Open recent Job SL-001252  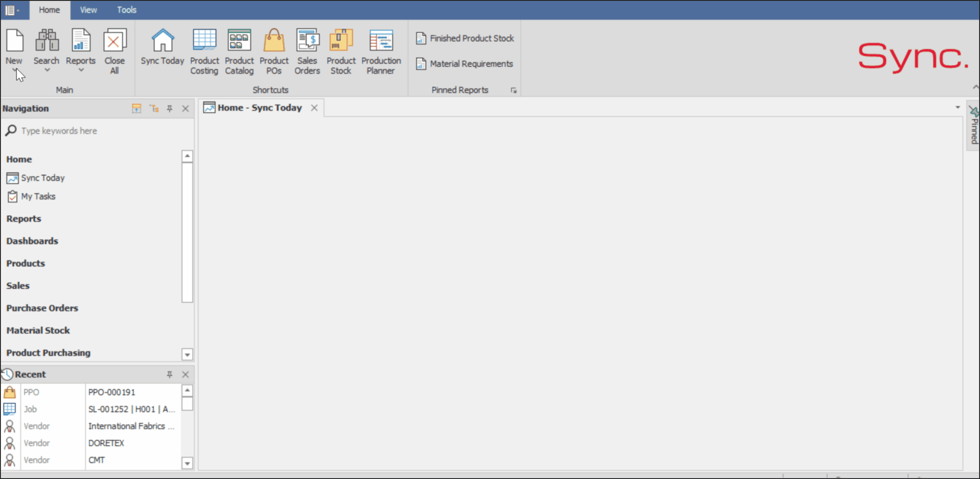132,409
